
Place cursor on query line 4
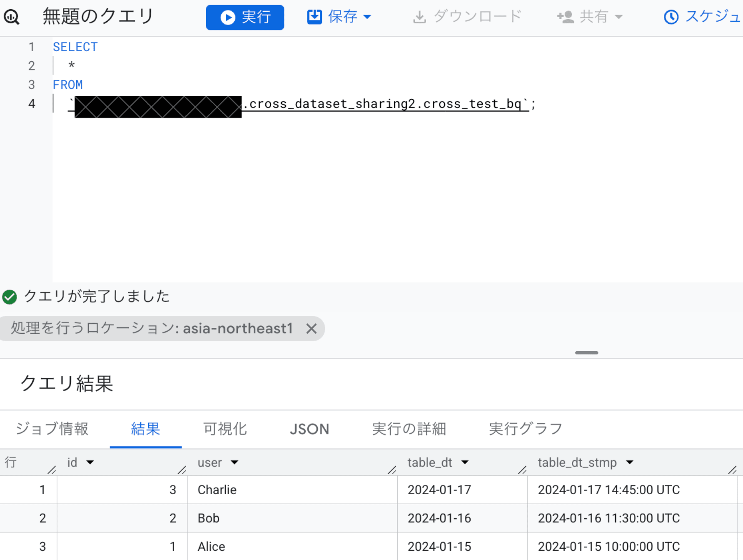(292, 104)
